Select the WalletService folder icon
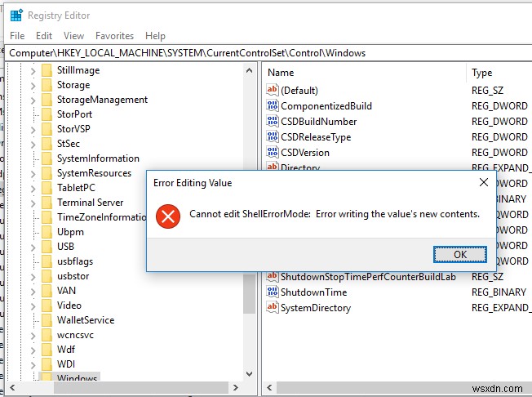 [x=47, y=320]
